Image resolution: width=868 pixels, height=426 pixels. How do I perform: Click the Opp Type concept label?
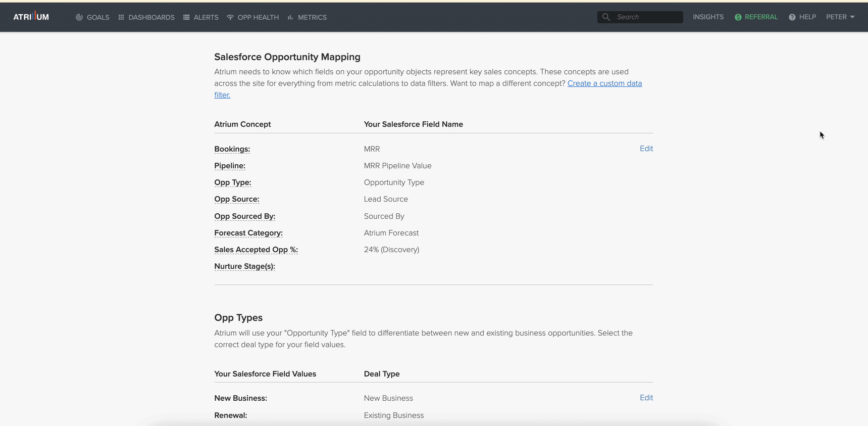pos(233,182)
